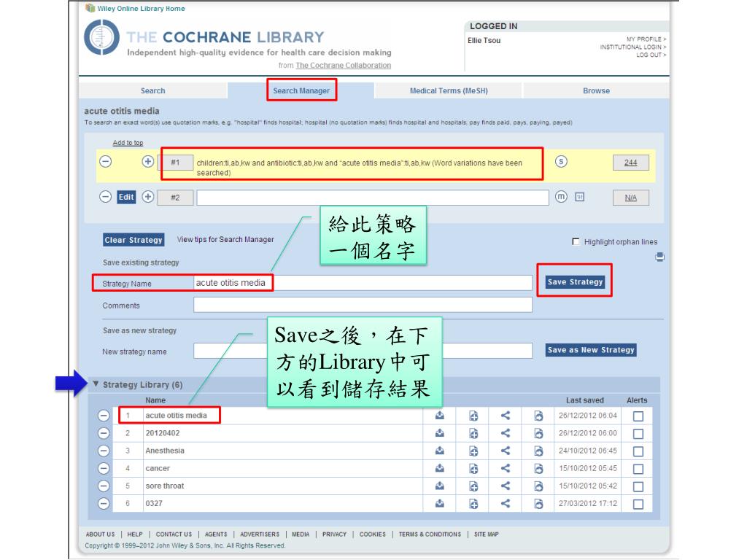Load the acute otitis media strategy icon

pos(440,416)
